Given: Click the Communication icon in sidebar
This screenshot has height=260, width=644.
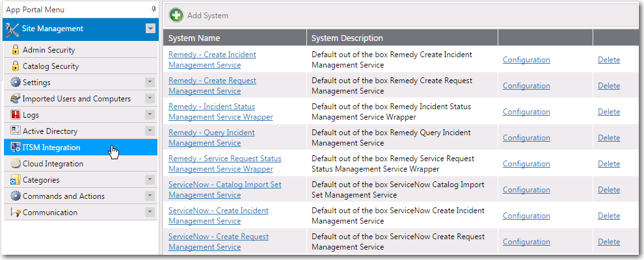Looking at the screenshot, I should click(16, 213).
